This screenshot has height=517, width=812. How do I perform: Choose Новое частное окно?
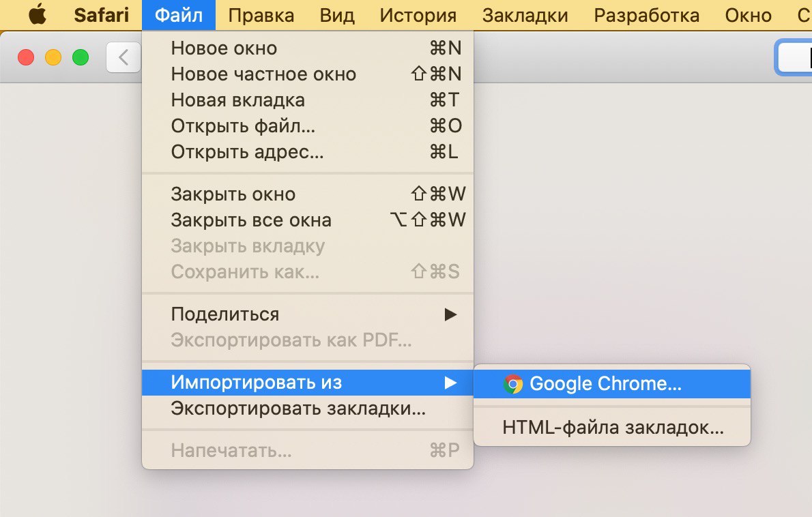click(308, 74)
